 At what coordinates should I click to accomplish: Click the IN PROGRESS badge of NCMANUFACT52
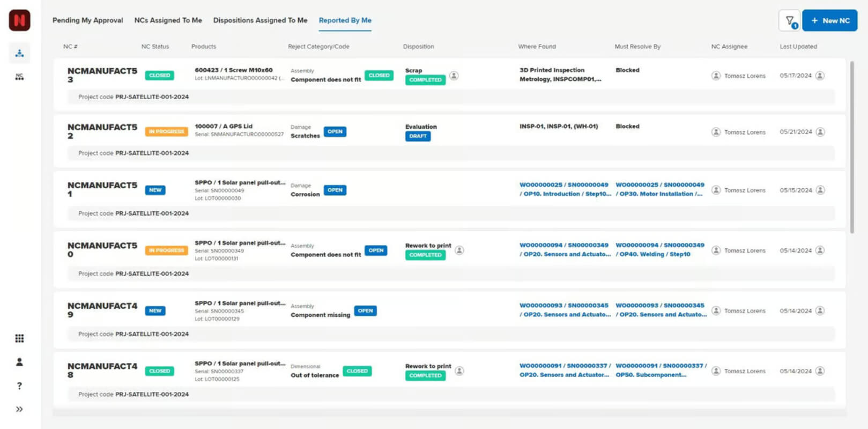click(x=166, y=131)
